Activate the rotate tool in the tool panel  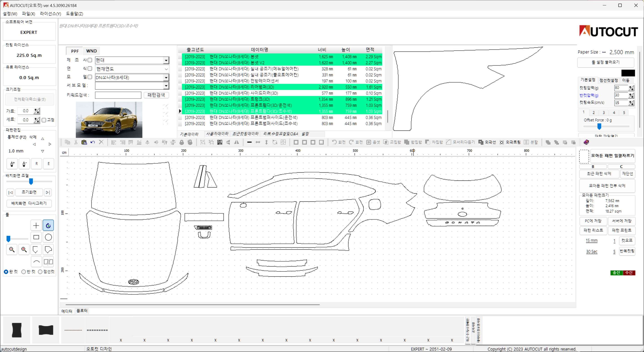point(48,226)
